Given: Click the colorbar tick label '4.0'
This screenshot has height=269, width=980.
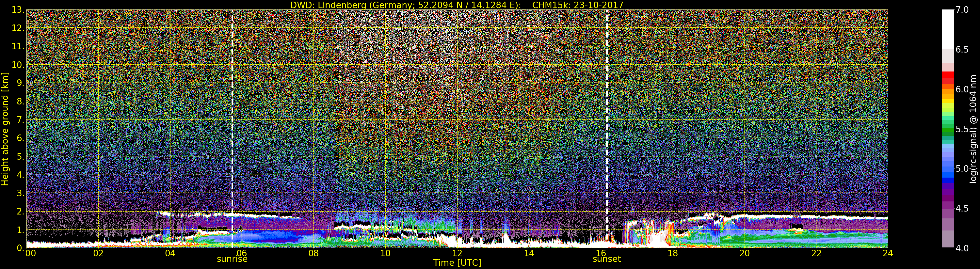Looking at the screenshot, I should click(962, 248).
